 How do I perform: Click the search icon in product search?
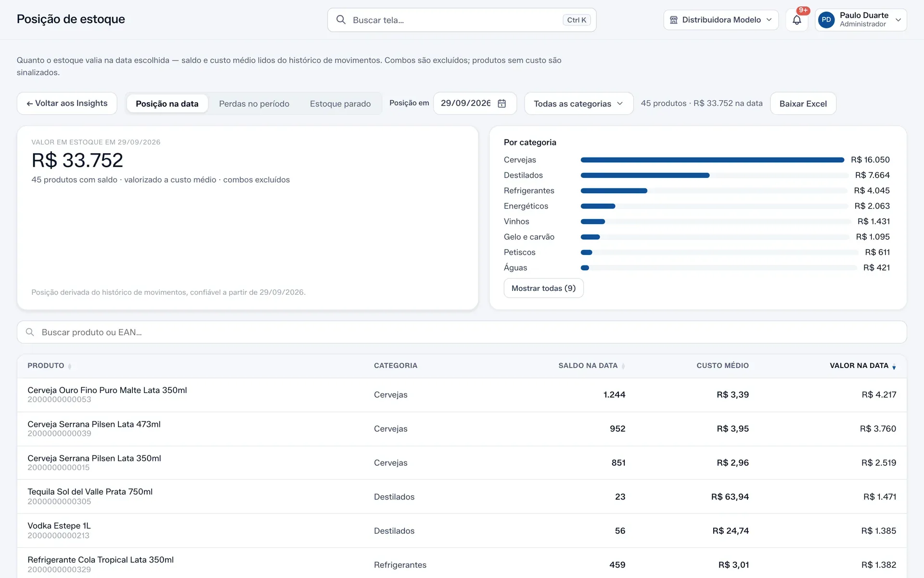click(x=30, y=332)
